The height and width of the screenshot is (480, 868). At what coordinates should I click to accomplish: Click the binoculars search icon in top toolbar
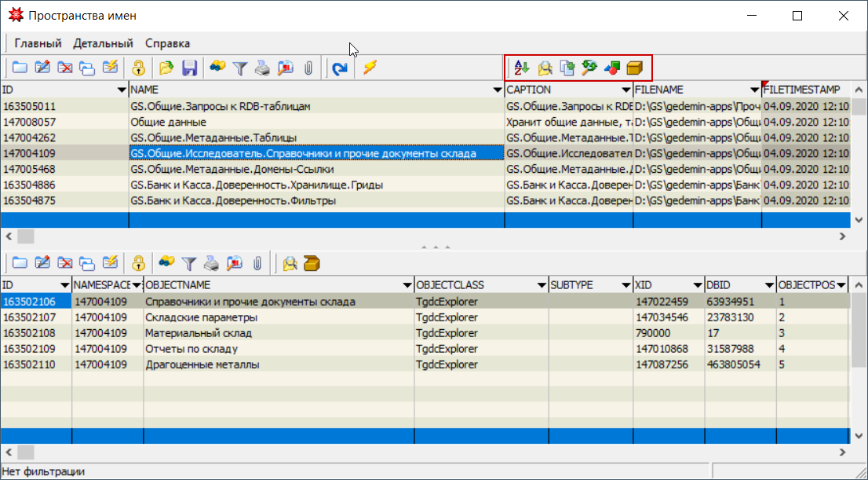[x=218, y=68]
